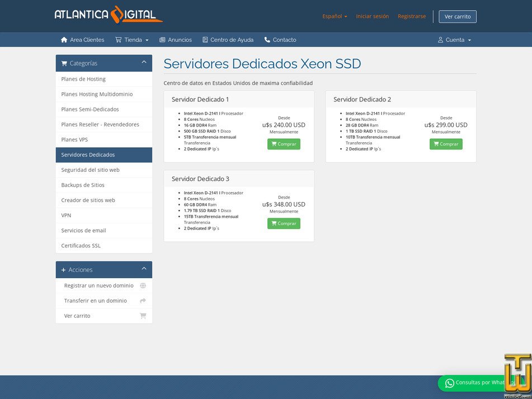Select Backups de Sitios category
Viewport: 532px width, 399px height.
click(104, 185)
